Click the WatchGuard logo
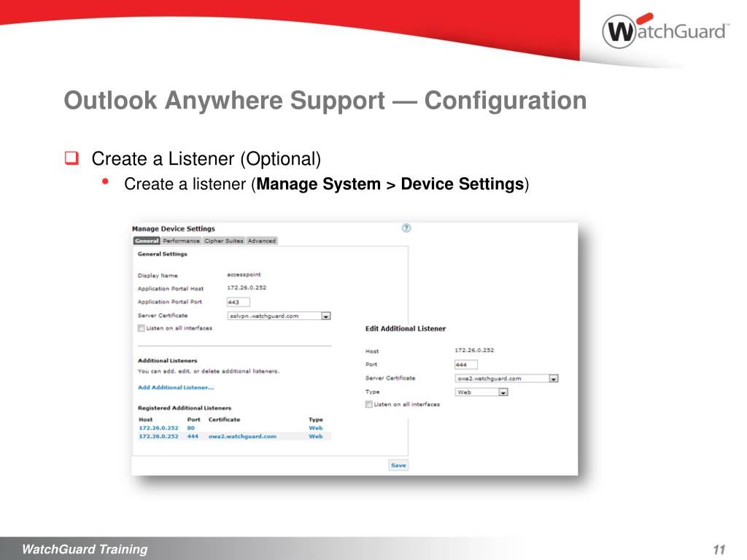This screenshot has height=560, width=747. [665, 31]
